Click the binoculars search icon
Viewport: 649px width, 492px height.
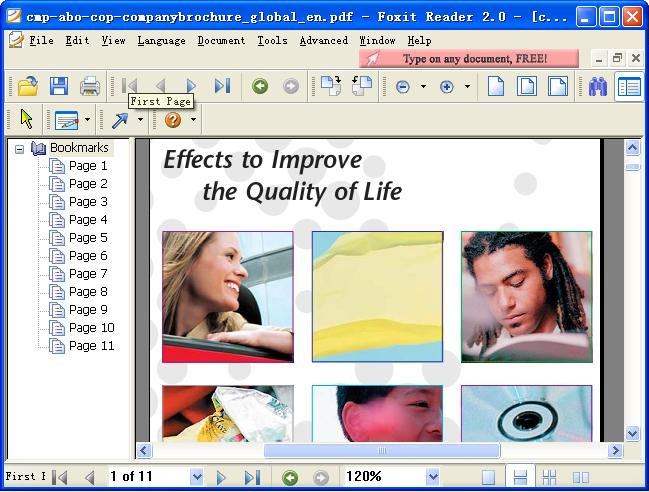tap(598, 86)
